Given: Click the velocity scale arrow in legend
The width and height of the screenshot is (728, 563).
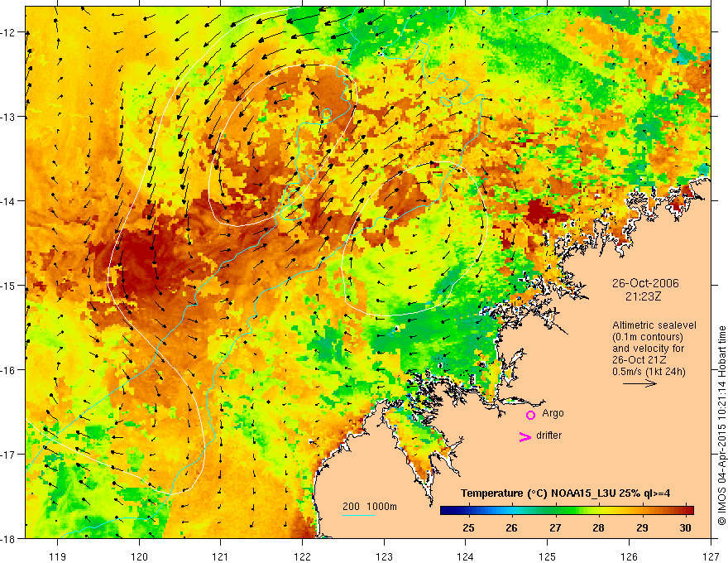Looking at the screenshot, I should coord(639,383).
